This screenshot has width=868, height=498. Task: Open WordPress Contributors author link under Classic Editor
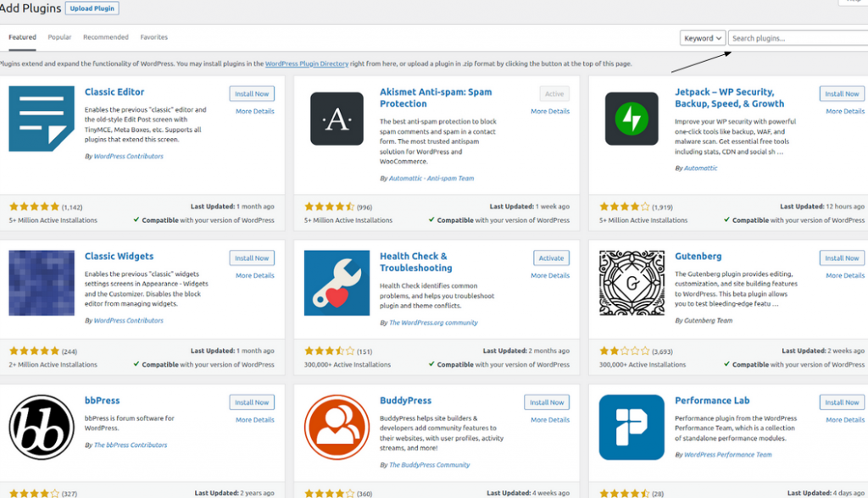coord(129,157)
